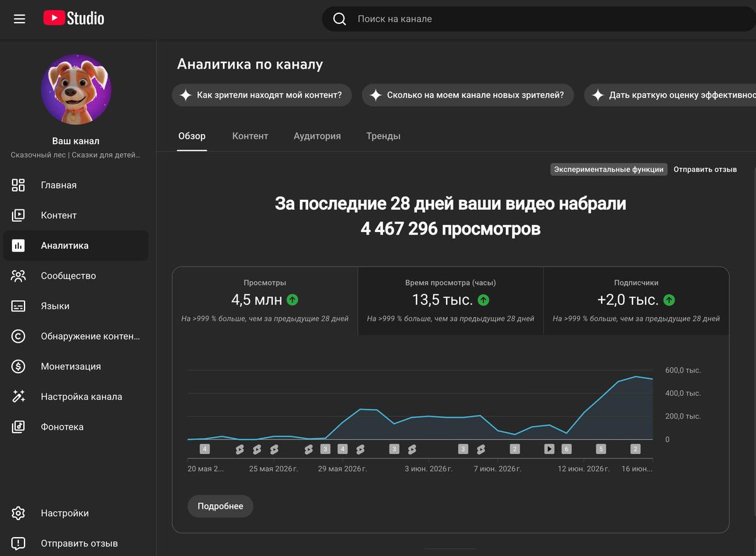Image resolution: width=756 pixels, height=556 pixels.
Task: Select the Просмотры 4,5 млн metric card
Action: point(265,301)
